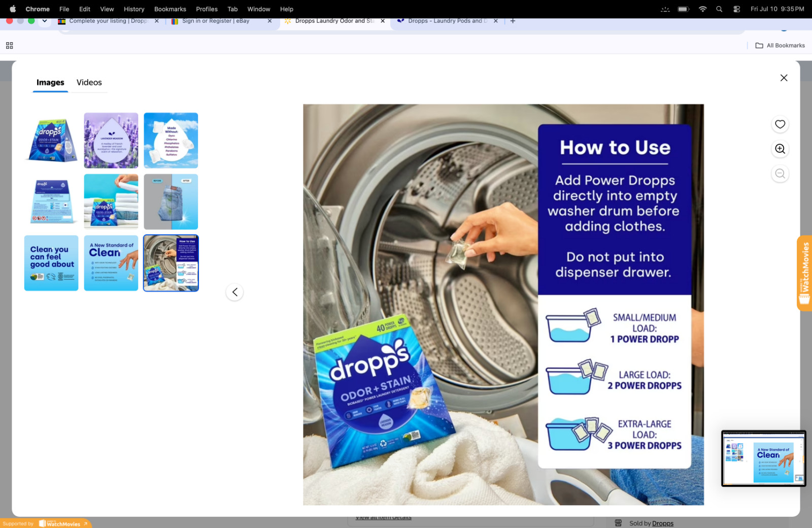Open the A New Standard of Clean thumbnail
This screenshot has width=812, height=528.
[x=111, y=263]
